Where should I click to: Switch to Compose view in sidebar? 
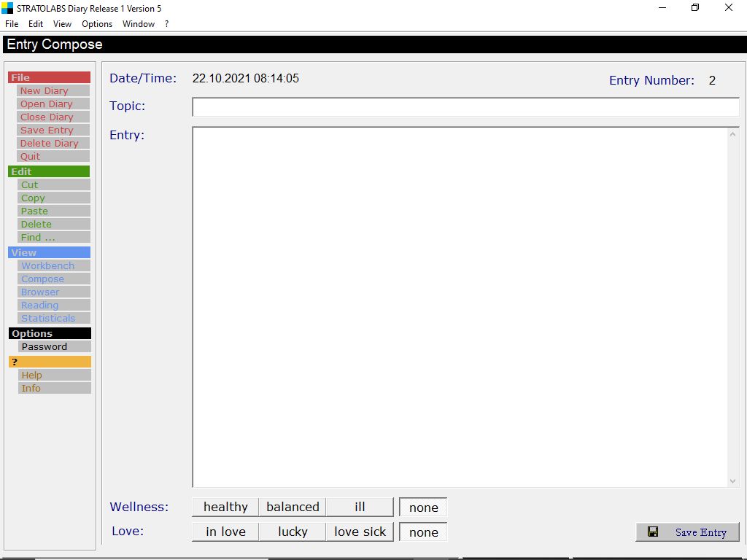[54, 279]
